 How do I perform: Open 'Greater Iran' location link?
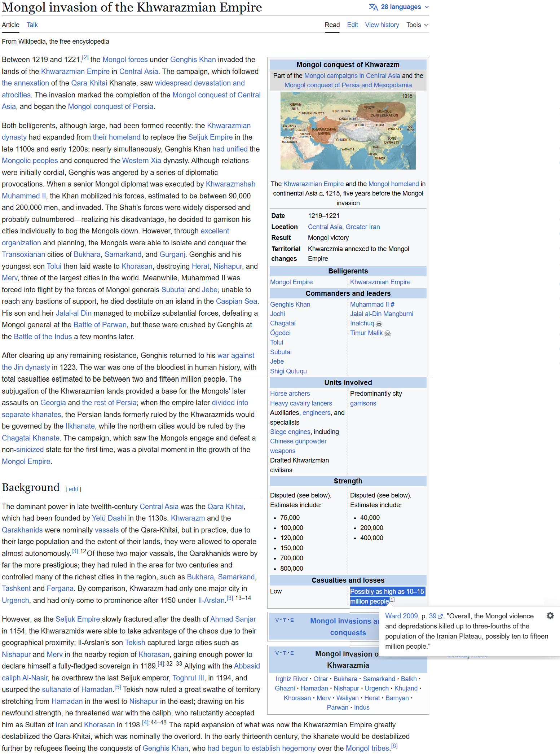(362, 227)
